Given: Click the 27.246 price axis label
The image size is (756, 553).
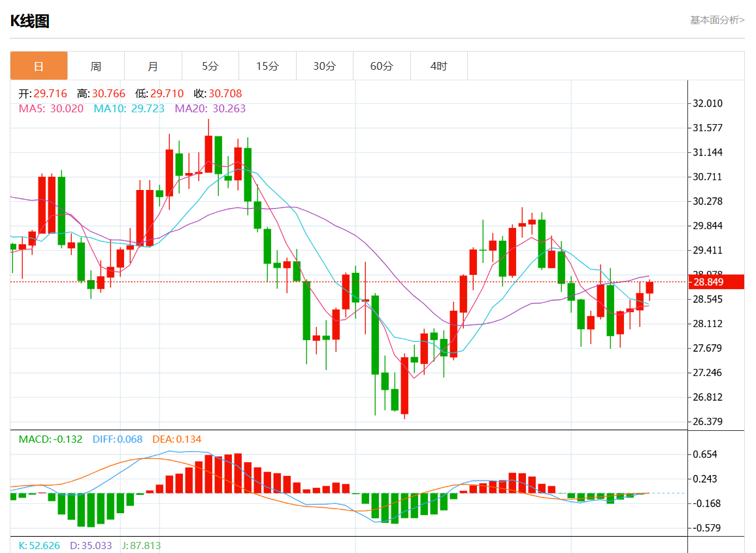Looking at the screenshot, I should 707,372.
